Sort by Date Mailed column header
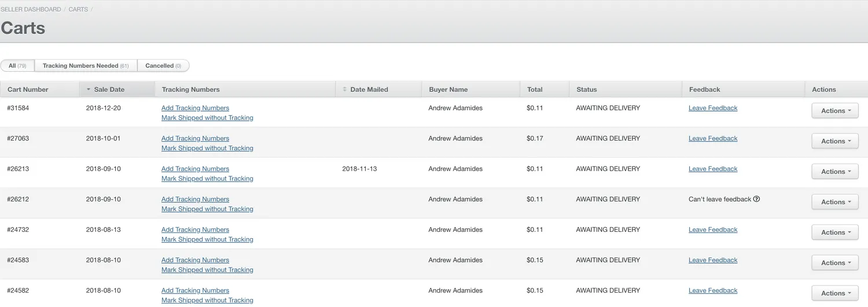 pyautogui.click(x=369, y=90)
